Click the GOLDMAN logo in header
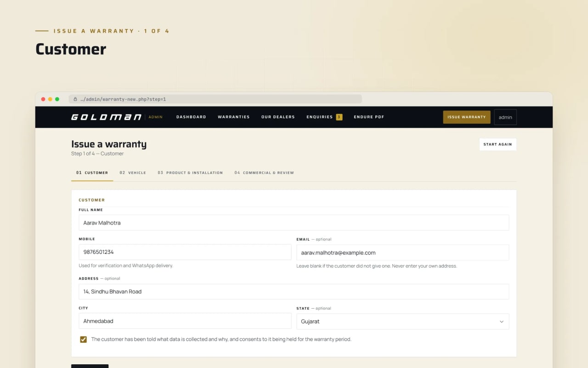 tap(106, 117)
